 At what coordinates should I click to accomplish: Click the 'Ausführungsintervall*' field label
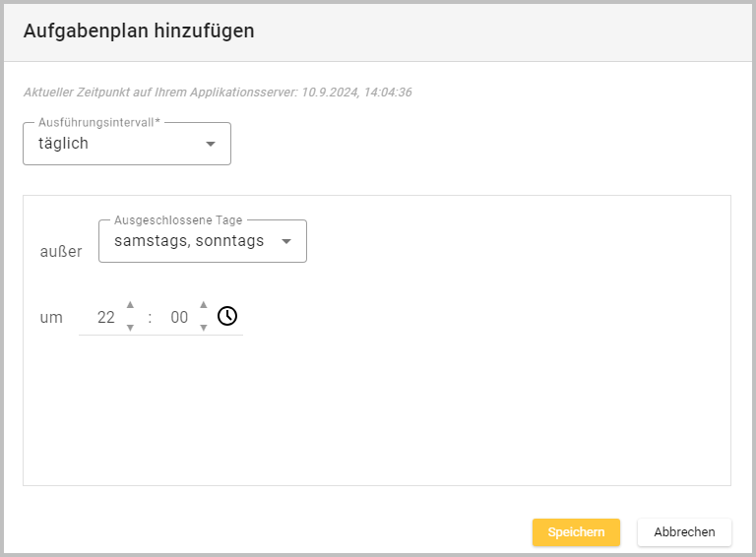99,123
